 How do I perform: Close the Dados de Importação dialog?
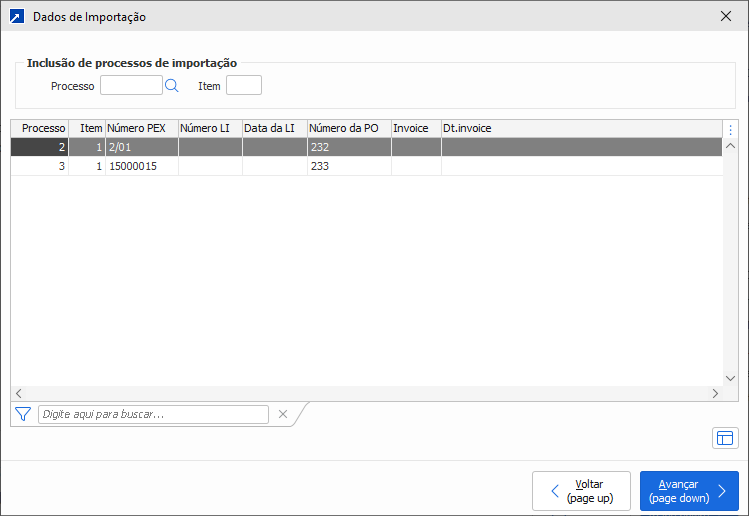point(726,16)
